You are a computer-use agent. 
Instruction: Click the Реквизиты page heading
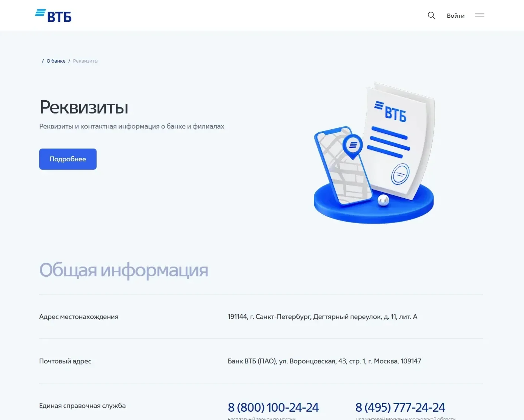pos(84,107)
